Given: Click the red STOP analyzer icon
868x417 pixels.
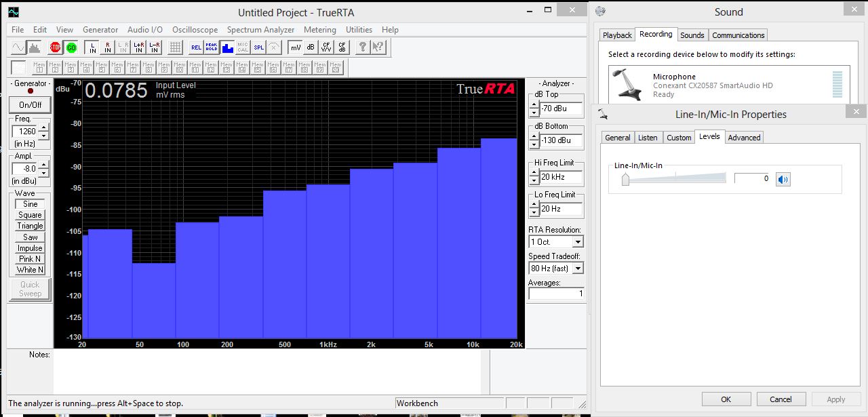Looking at the screenshot, I should click(x=55, y=47).
